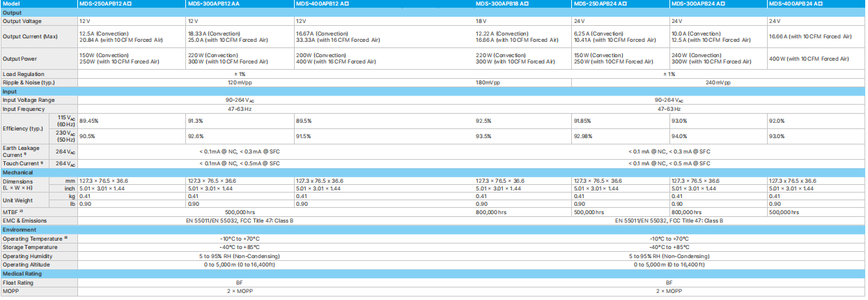This screenshot has height=300, width=868.
Task: Select the Efficiency (typ.) row label
Action: coord(23,128)
